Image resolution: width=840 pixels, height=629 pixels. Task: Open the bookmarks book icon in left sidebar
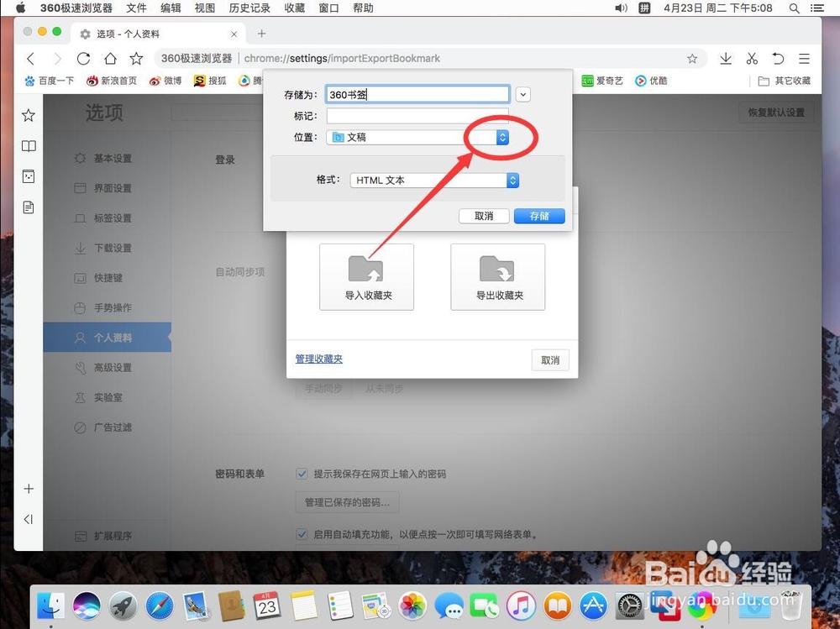tap(29, 145)
